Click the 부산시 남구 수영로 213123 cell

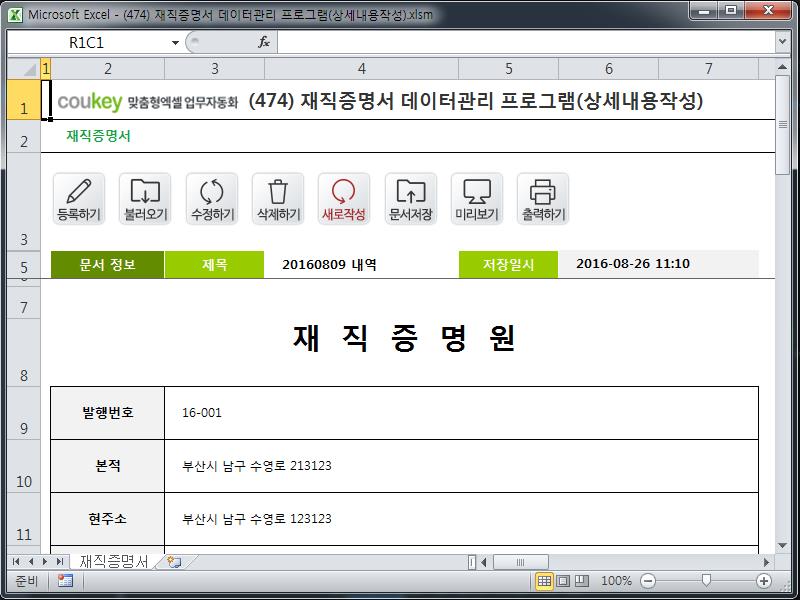click(461, 466)
